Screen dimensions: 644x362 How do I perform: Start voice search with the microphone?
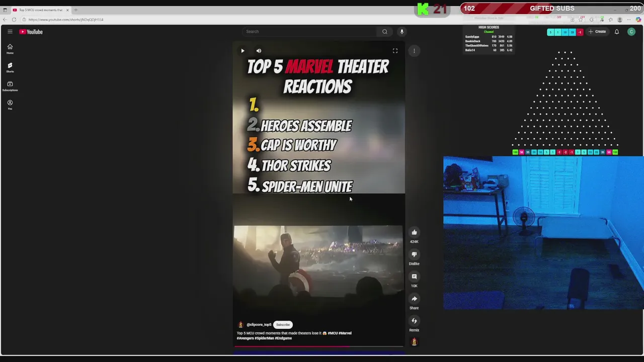[x=401, y=32]
